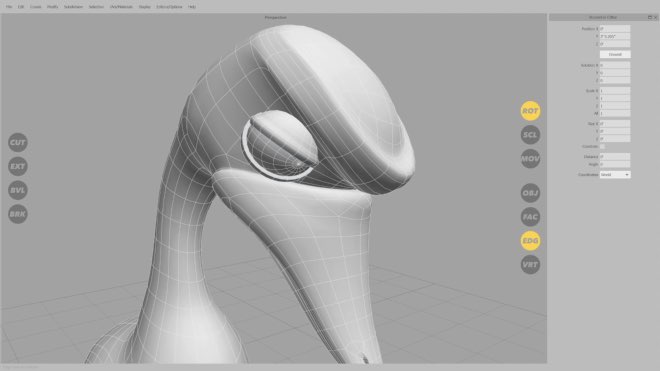The width and height of the screenshot is (660, 371).
Task: Click the BRK break tool
Action: pos(18,214)
